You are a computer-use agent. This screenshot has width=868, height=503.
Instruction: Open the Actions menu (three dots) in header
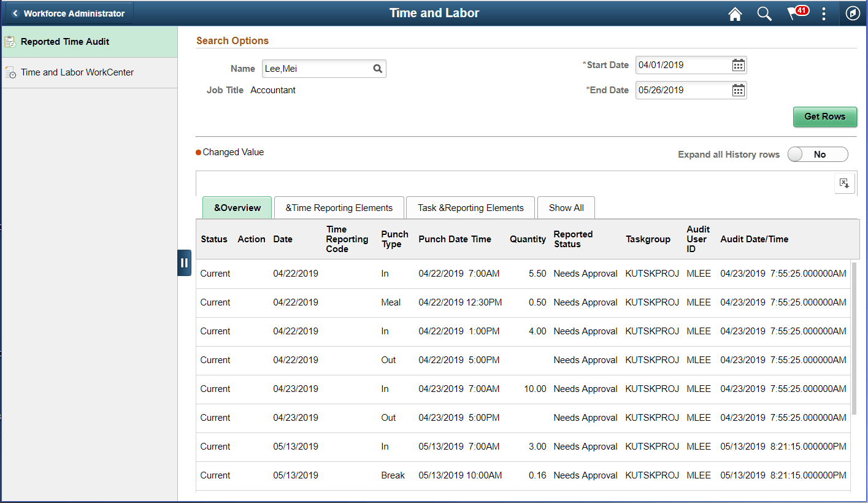(823, 13)
